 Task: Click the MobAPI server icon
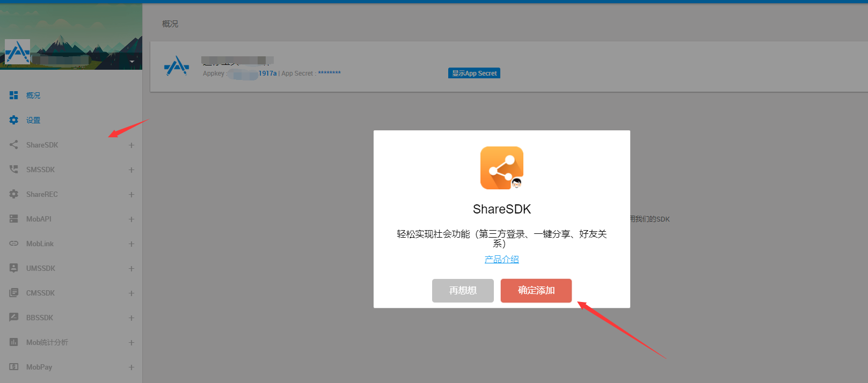(x=14, y=218)
